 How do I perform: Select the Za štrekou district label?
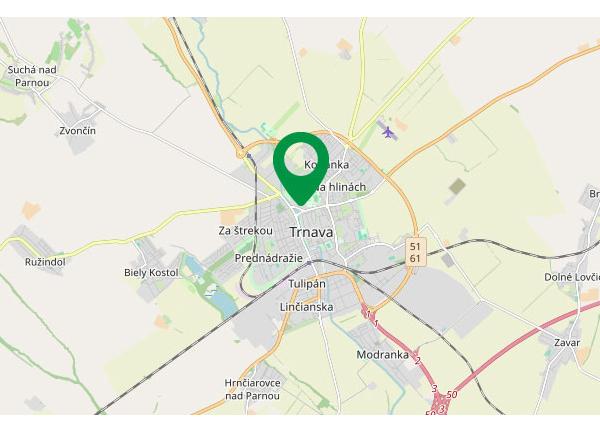pyautogui.click(x=246, y=231)
